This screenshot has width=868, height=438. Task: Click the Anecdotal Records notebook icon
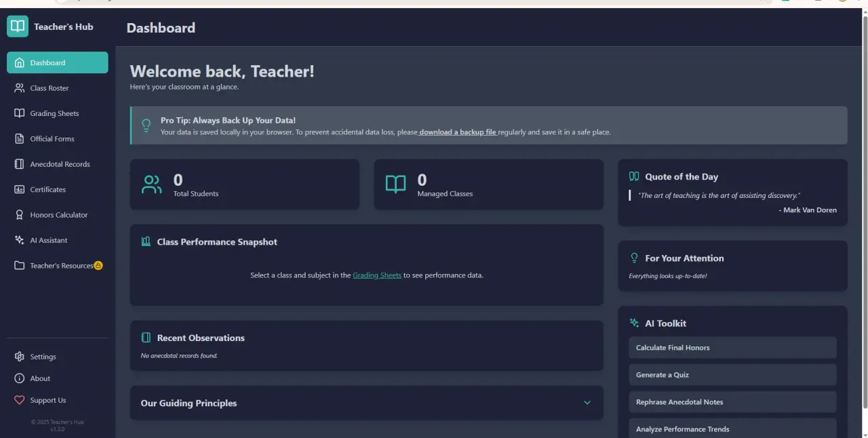click(20, 164)
